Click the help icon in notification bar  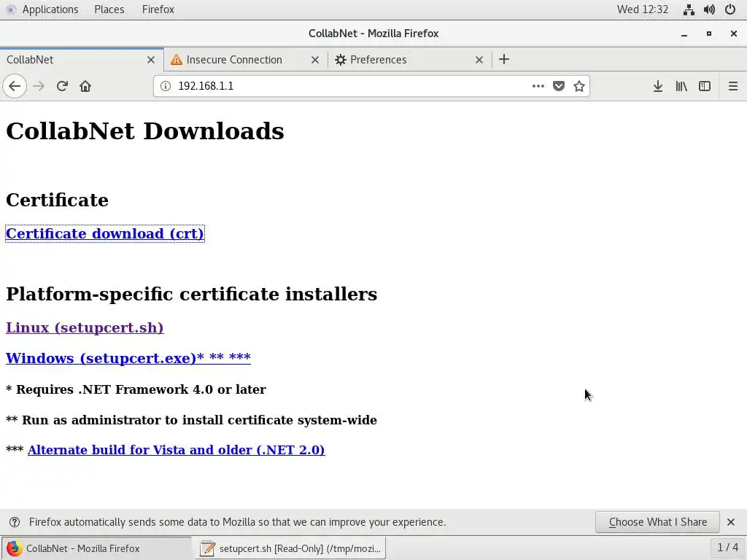15,522
